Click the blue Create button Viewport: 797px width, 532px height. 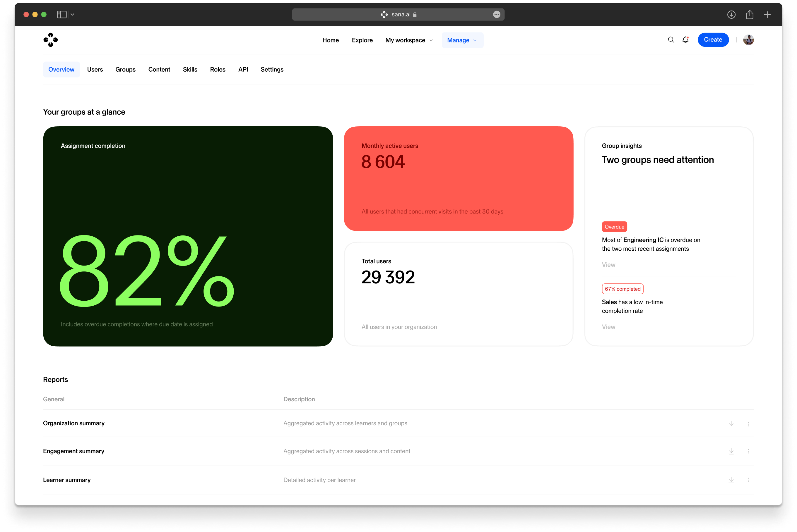coord(713,40)
